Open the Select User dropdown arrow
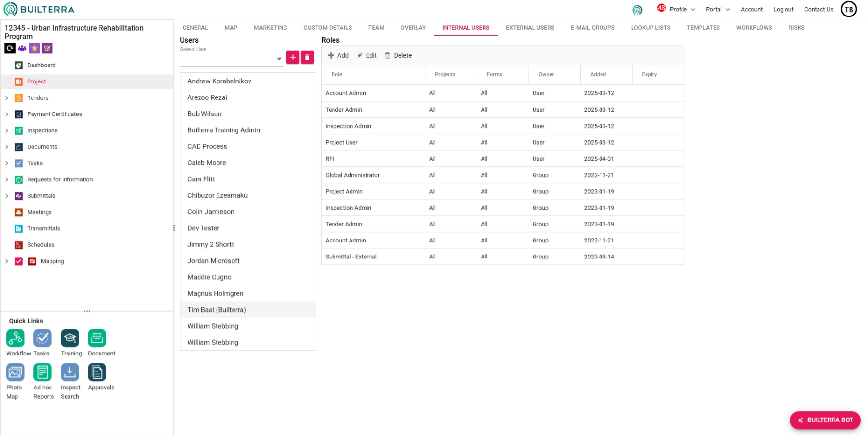This screenshot has width=868, height=436. point(279,59)
